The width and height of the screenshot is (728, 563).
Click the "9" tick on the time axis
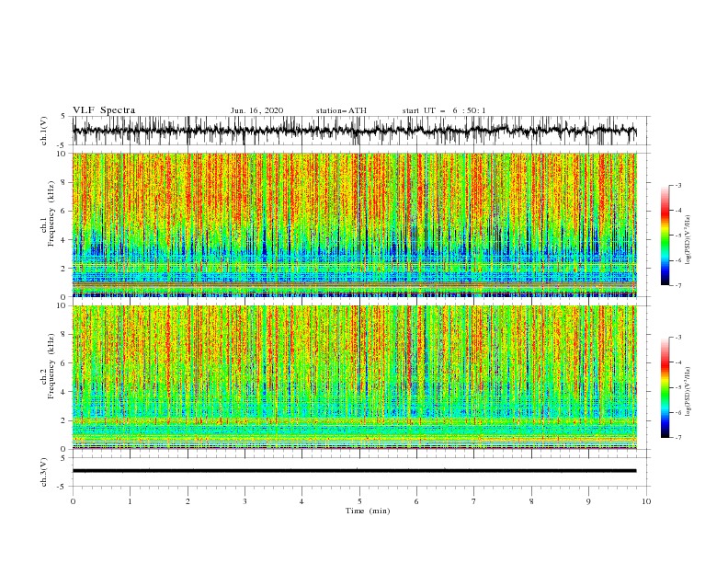coord(588,501)
